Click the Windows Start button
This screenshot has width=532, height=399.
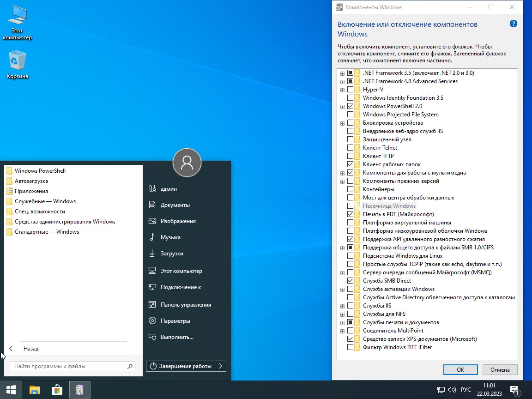(11, 390)
